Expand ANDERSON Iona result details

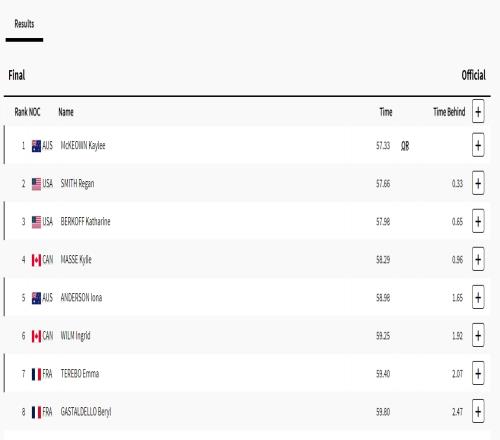[x=478, y=297]
